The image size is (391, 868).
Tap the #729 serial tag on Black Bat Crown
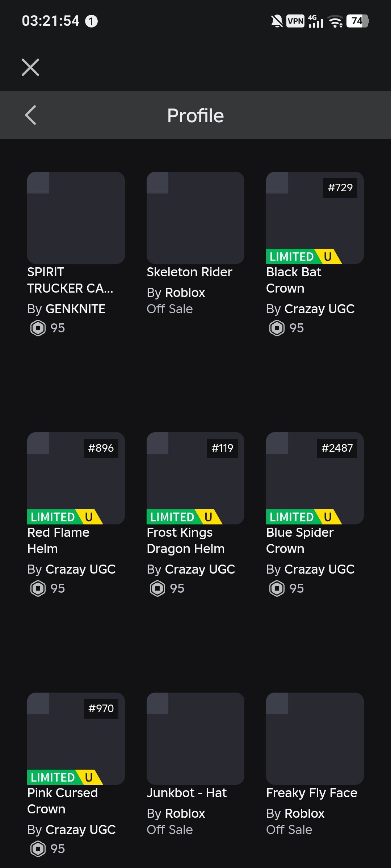coord(340,188)
